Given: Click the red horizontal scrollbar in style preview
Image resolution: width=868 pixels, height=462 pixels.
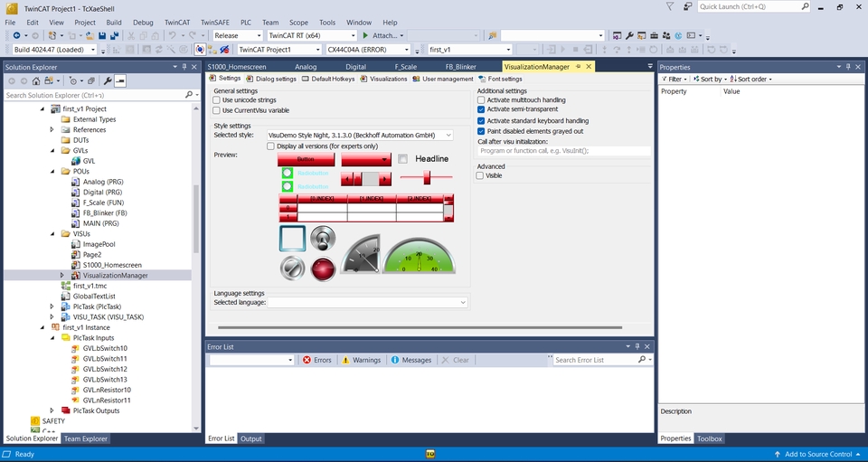Looking at the screenshot, I should tap(365, 179).
